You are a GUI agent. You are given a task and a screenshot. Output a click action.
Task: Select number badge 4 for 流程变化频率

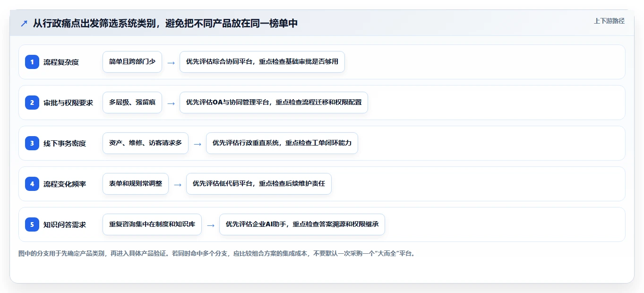(32, 184)
